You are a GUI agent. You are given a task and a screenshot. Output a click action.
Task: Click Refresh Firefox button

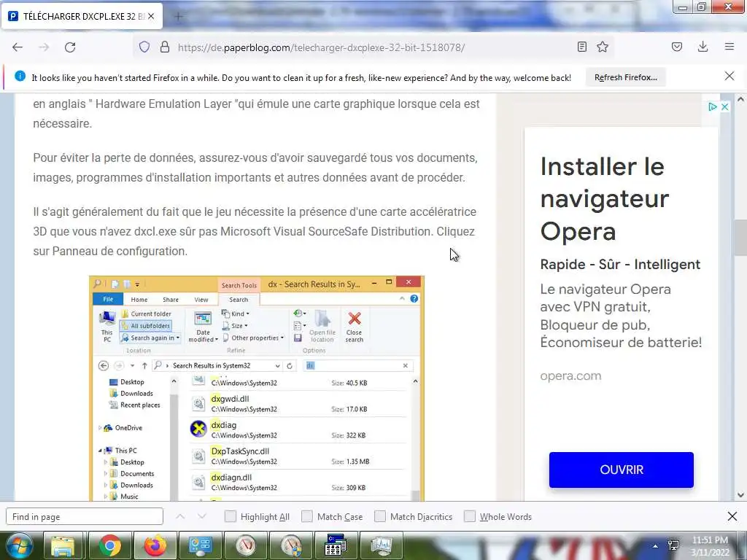click(625, 77)
